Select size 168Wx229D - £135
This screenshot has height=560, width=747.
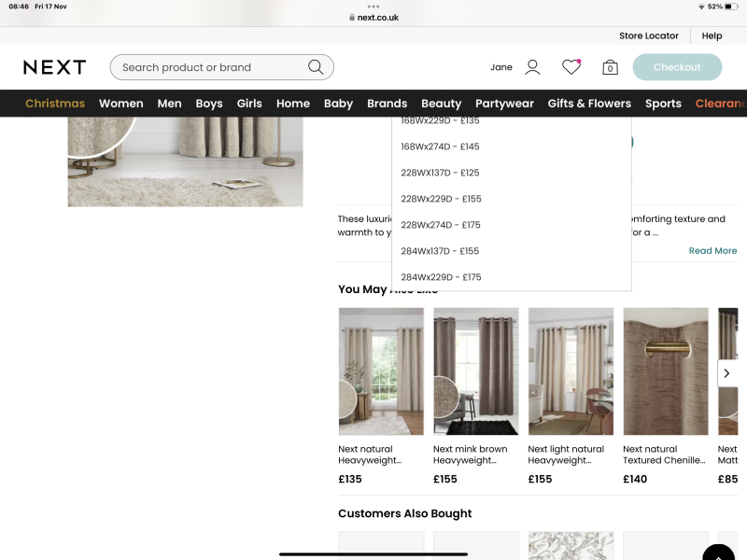coord(512,121)
